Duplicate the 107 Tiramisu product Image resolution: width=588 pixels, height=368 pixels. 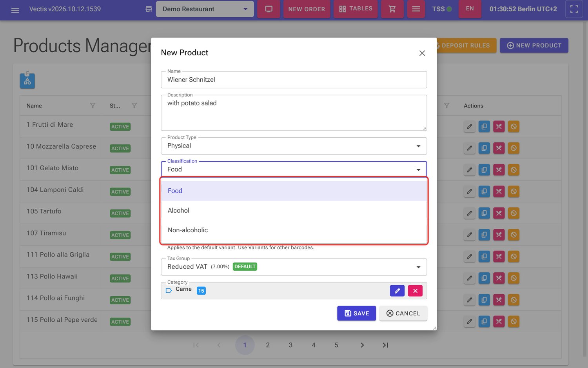click(484, 235)
